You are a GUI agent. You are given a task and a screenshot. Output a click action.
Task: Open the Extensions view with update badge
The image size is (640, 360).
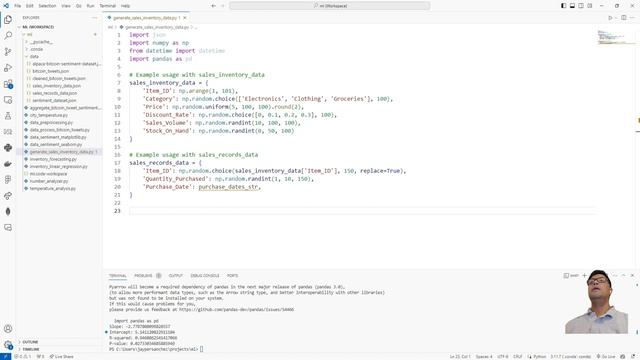click(8, 84)
